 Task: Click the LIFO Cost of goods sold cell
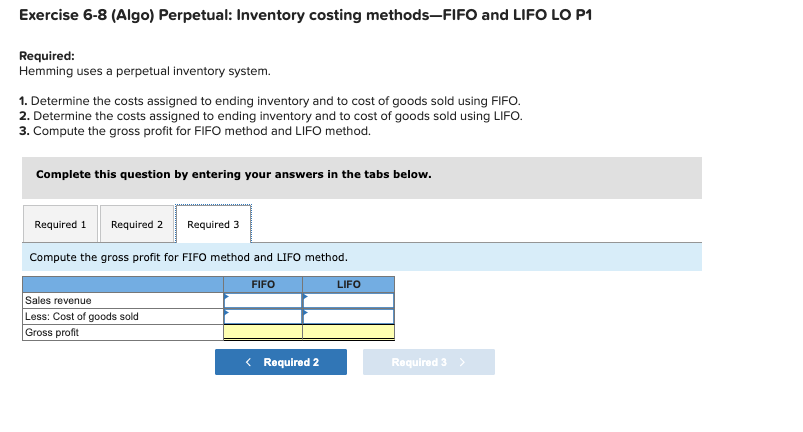pyautogui.click(x=348, y=316)
